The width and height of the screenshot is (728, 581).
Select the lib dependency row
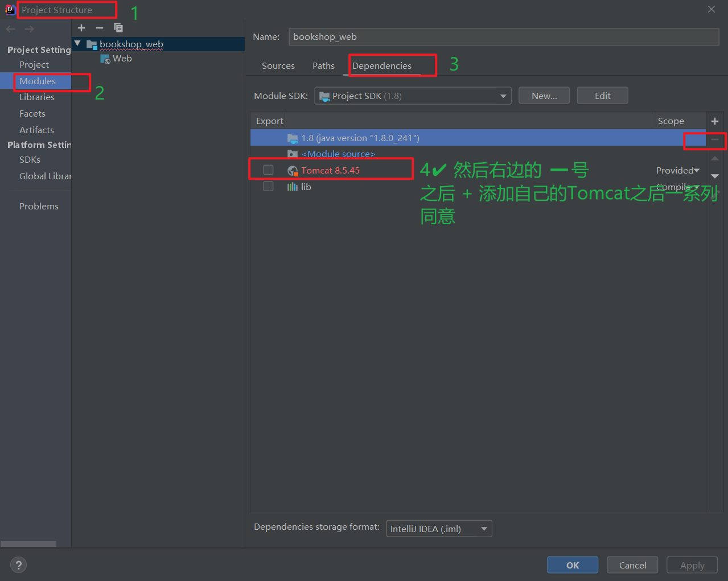click(478, 187)
